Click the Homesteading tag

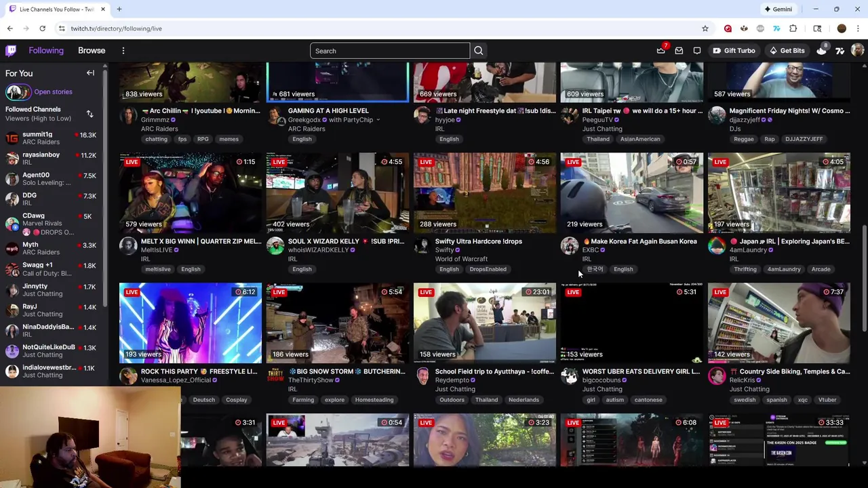[374, 400]
